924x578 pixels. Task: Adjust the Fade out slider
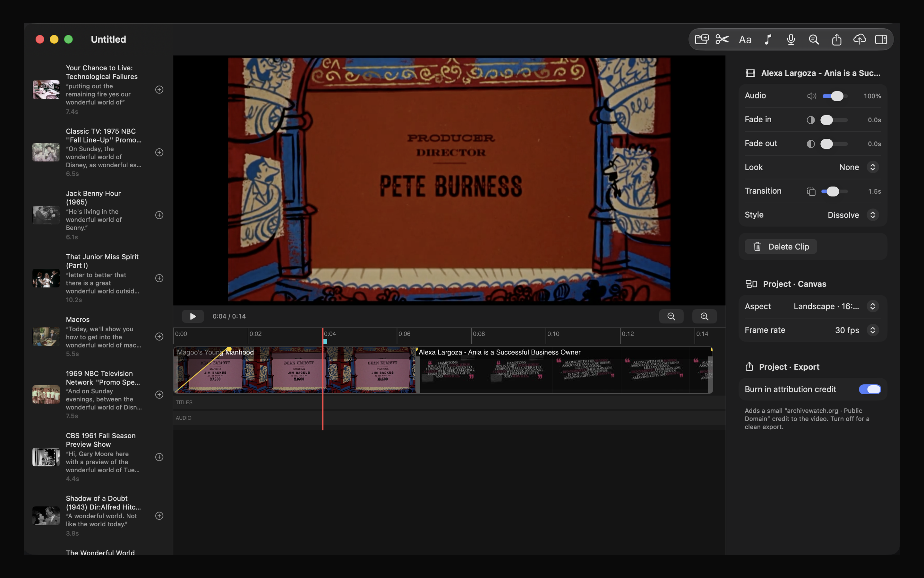[835, 144]
